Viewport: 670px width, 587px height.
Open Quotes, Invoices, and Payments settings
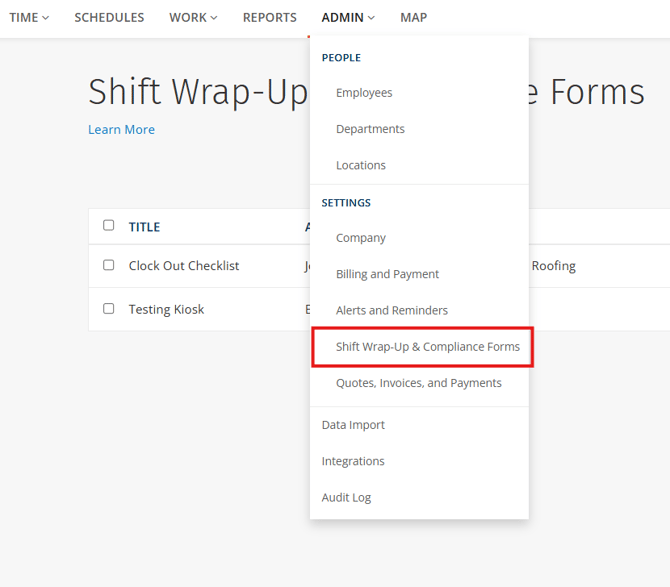tap(418, 383)
